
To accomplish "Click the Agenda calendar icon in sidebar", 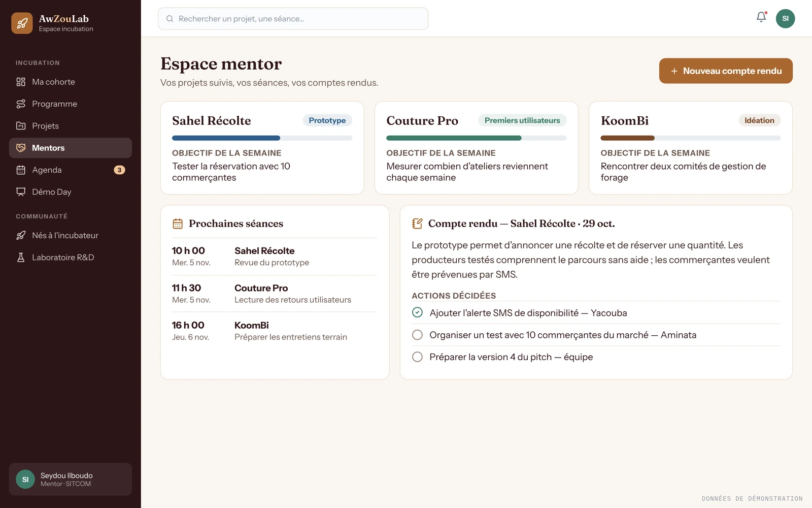I will [21, 170].
